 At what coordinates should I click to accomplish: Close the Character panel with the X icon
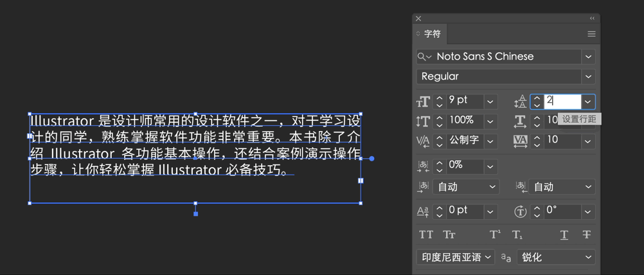(418, 19)
